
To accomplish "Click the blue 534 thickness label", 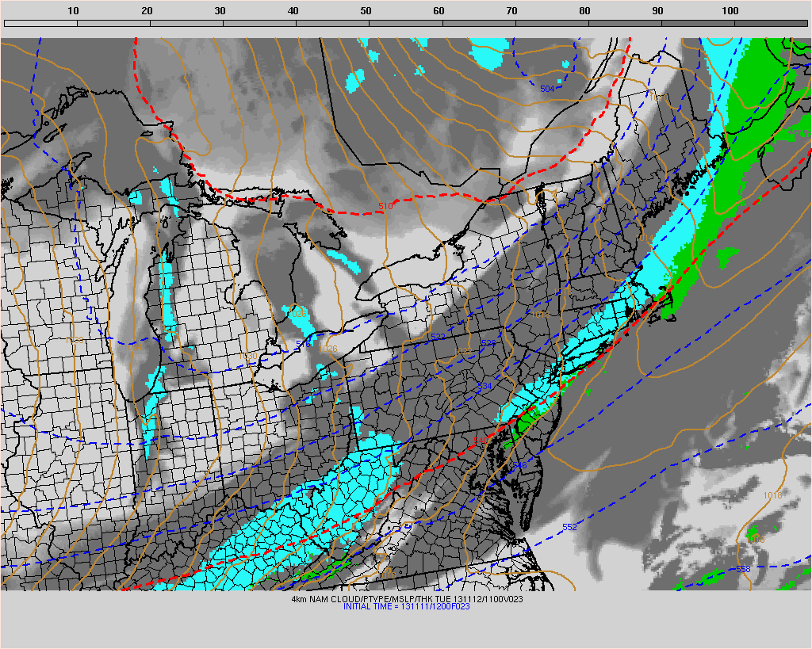I will [485, 387].
